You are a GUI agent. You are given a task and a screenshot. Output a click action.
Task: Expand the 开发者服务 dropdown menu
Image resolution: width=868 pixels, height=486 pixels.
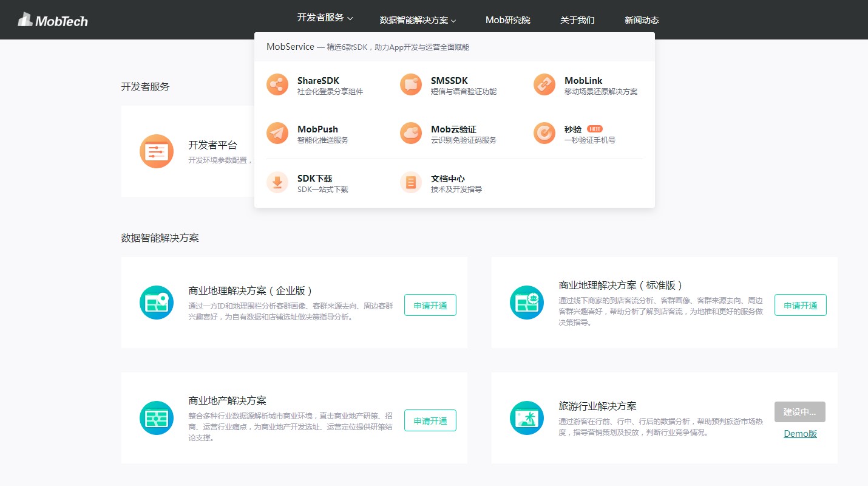tap(325, 18)
